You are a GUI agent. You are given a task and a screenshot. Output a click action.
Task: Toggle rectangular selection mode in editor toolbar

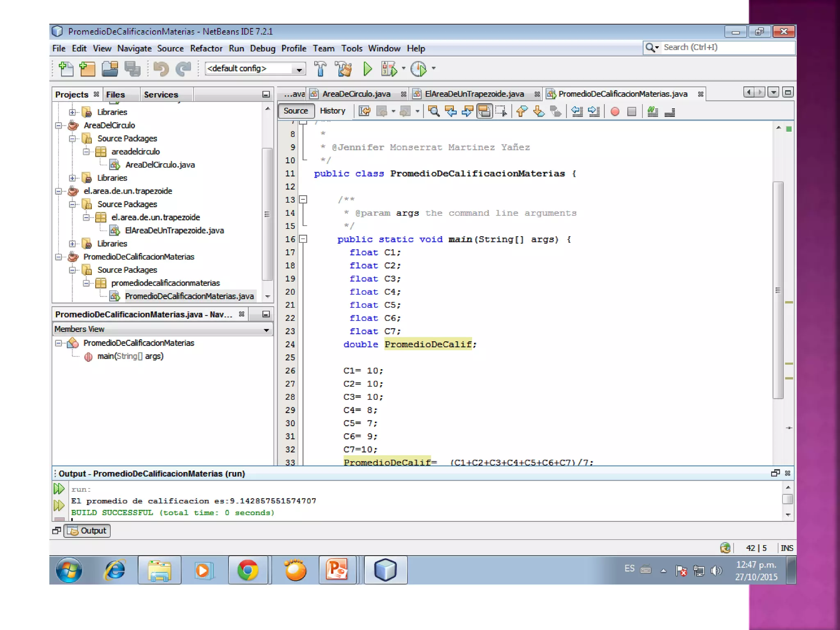(x=501, y=111)
